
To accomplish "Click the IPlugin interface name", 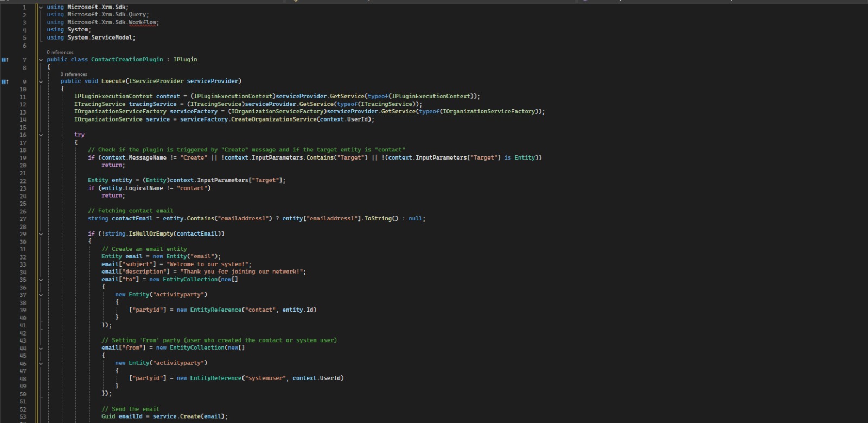I will point(185,60).
